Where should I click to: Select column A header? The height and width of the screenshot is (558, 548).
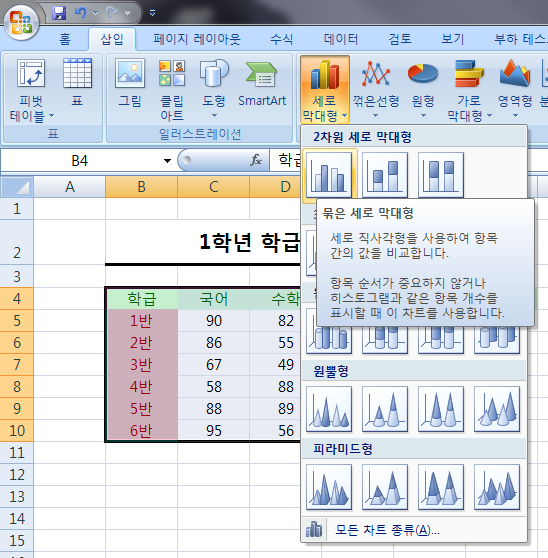(x=70, y=187)
